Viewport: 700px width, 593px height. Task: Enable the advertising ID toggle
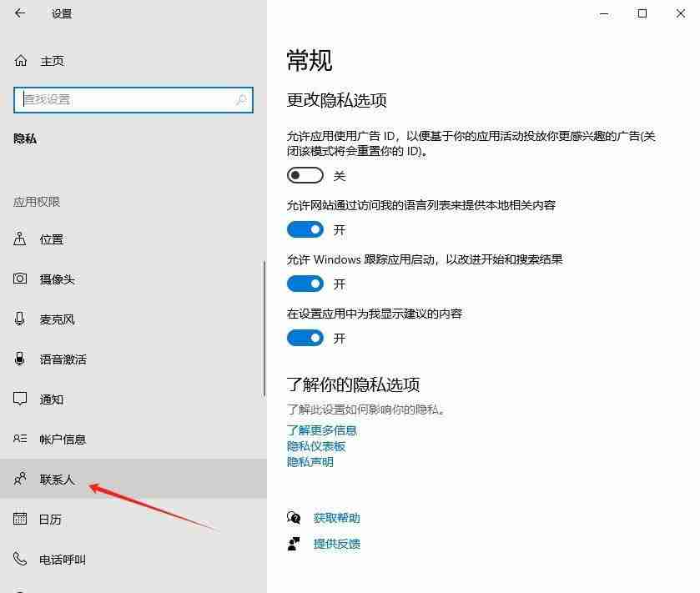305,175
